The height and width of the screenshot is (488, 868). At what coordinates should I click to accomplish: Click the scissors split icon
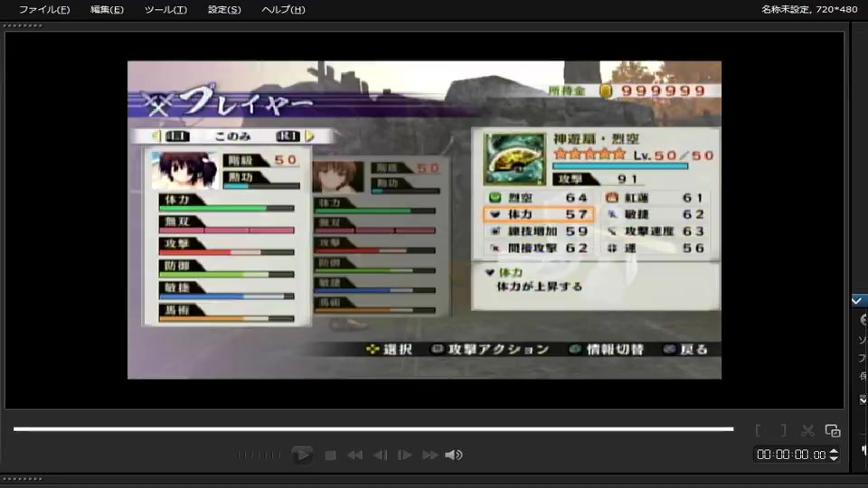pos(807,430)
